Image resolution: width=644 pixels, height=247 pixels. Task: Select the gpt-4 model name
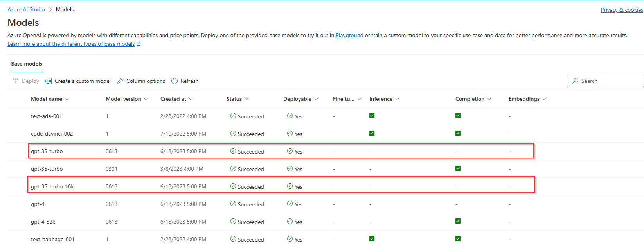click(38, 204)
